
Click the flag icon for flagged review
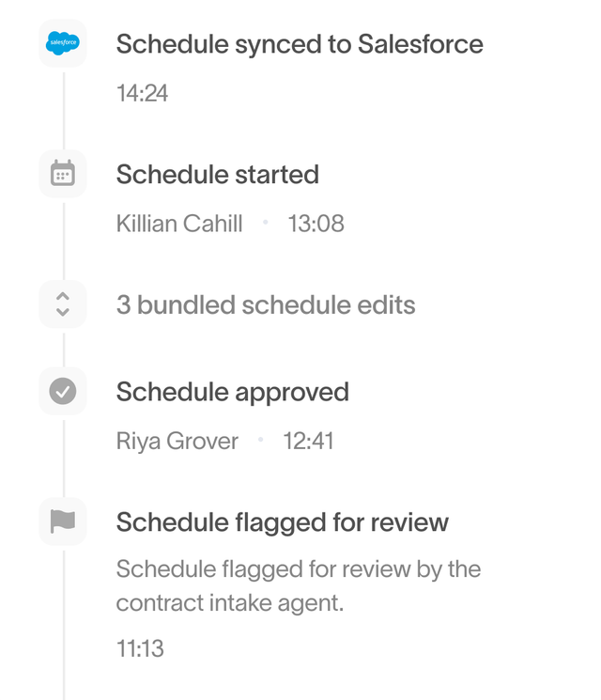(x=63, y=521)
